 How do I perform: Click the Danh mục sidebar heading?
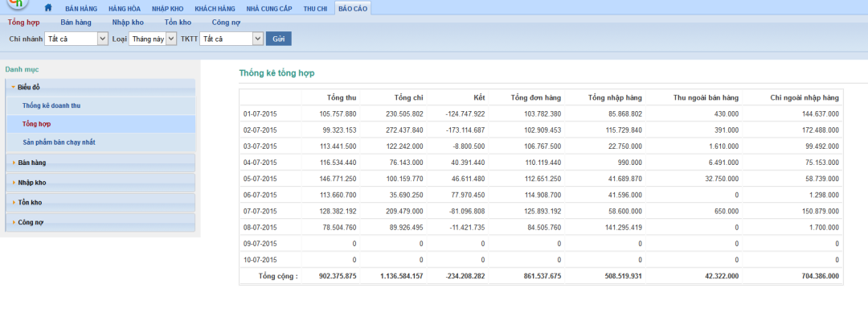tap(23, 69)
